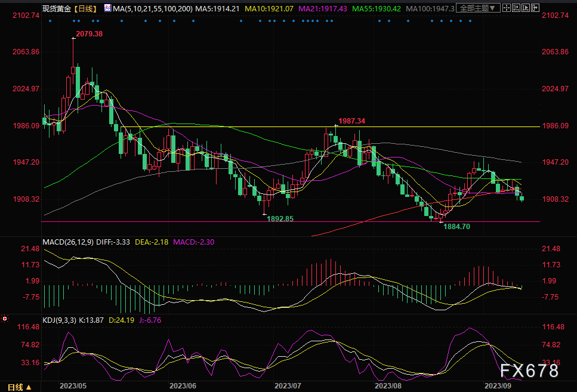Click the FX678 watermark logo
Viewport: 577px width, 392px height.
pyautogui.click(x=530, y=371)
